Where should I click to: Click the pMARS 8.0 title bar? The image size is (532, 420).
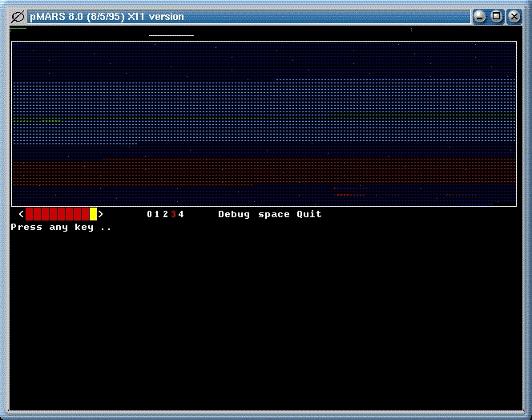click(240, 16)
